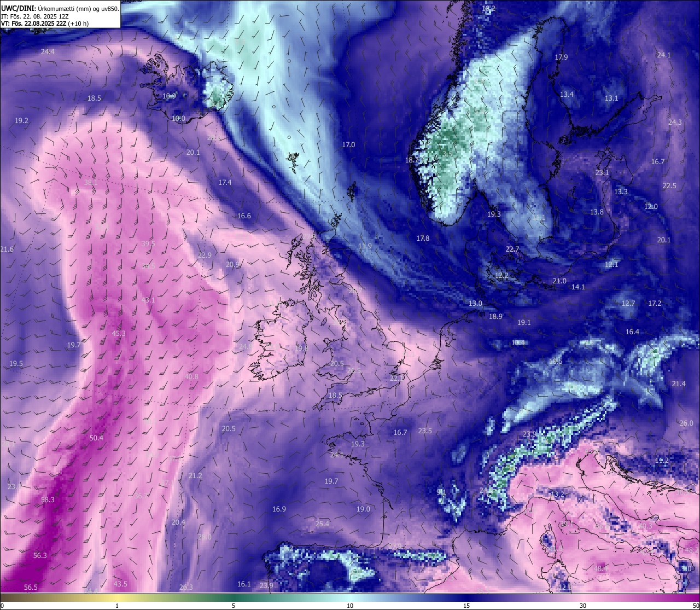Screen dimensions: 700x610
Task: Click the 19.2 value label
Action: (x=21, y=121)
